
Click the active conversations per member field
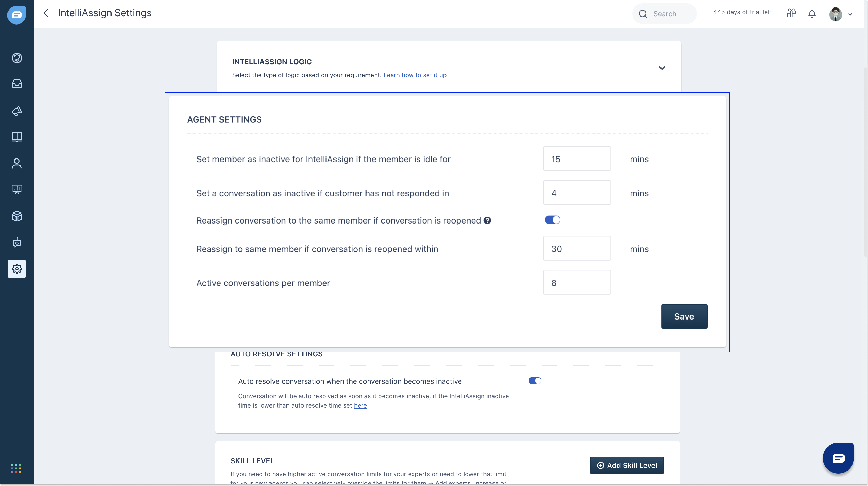click(x=577, y=282)
